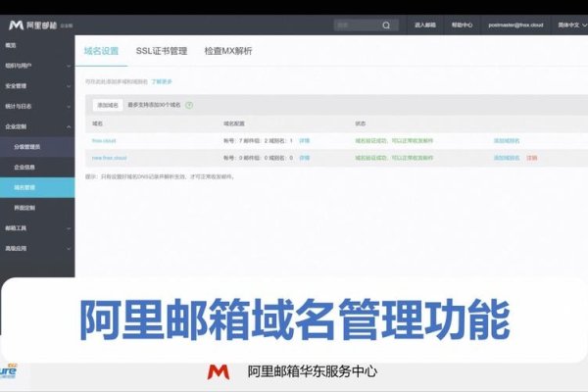Viewport: 588px width, 392px height.
Task: Open 界面定制 in the sidebar
Action: coord(37,208)
